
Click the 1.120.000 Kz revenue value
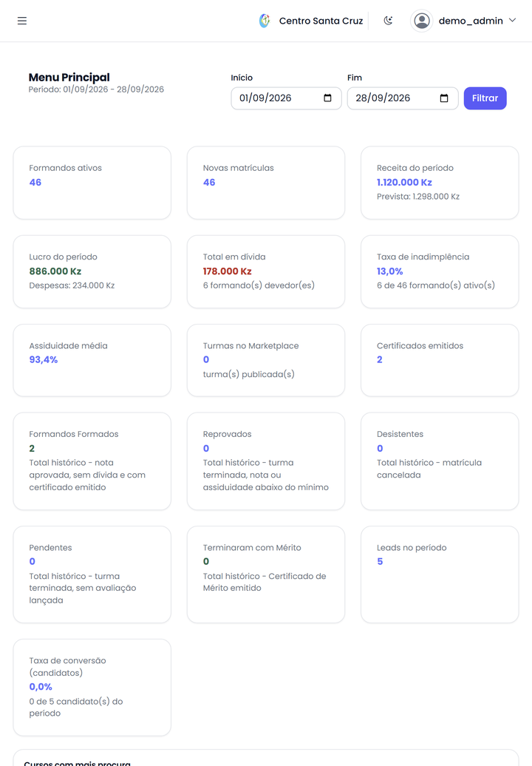click(404, 182)
